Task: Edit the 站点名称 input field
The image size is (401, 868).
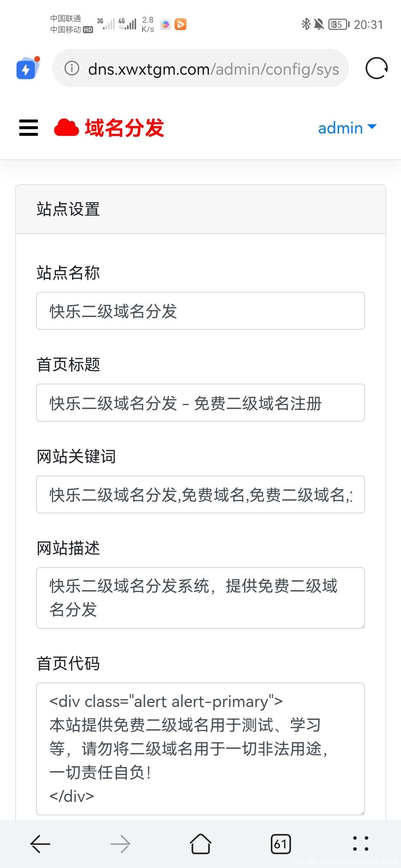Action: point(200,311)
